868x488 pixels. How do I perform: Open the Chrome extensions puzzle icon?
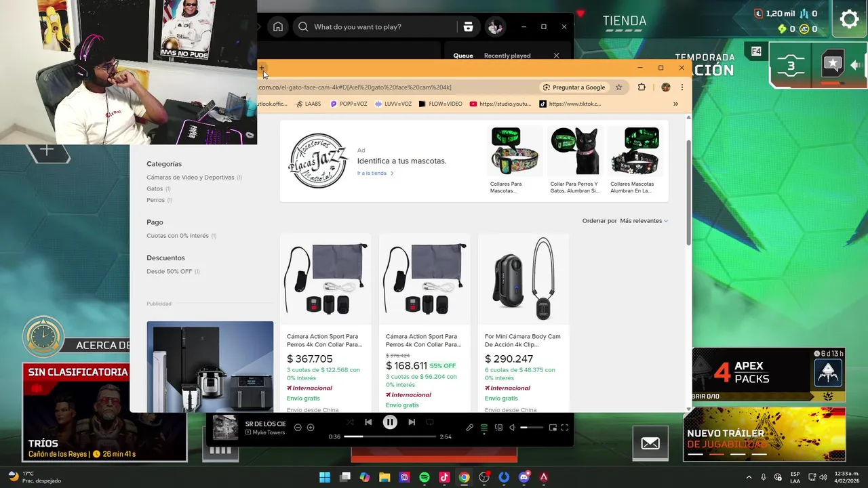coord(642,87)
